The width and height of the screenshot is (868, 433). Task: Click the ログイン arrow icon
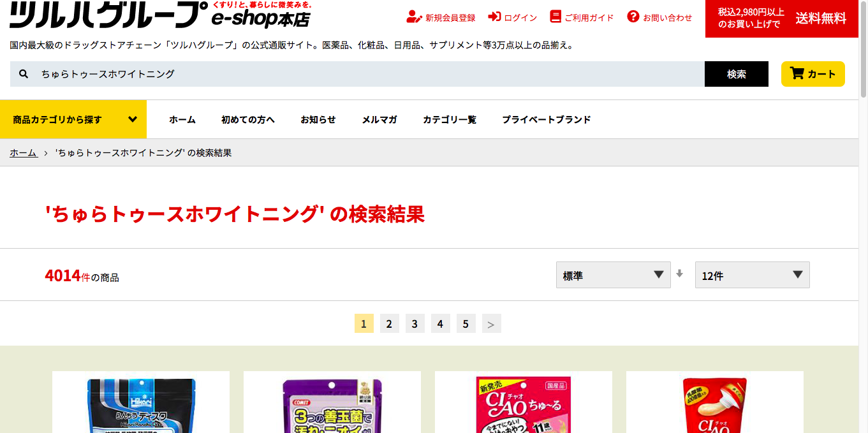point(494,17)
